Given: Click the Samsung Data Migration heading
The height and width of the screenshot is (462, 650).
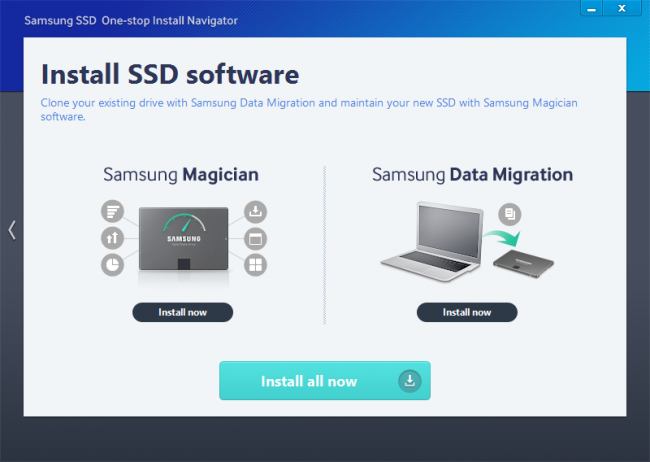Looking at the screenshot, I should click(x=472, y=175).
